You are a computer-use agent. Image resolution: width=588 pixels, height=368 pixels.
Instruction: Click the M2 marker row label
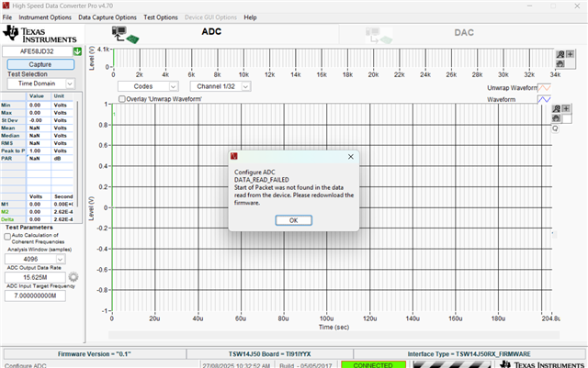tap(5, 212)
